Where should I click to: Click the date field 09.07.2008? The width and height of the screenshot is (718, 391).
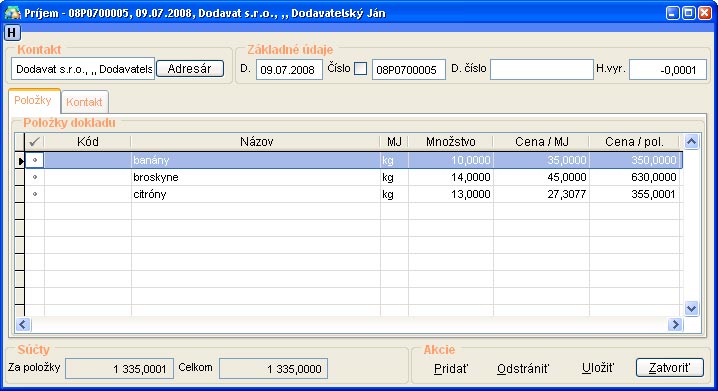[x=289, y=70]
